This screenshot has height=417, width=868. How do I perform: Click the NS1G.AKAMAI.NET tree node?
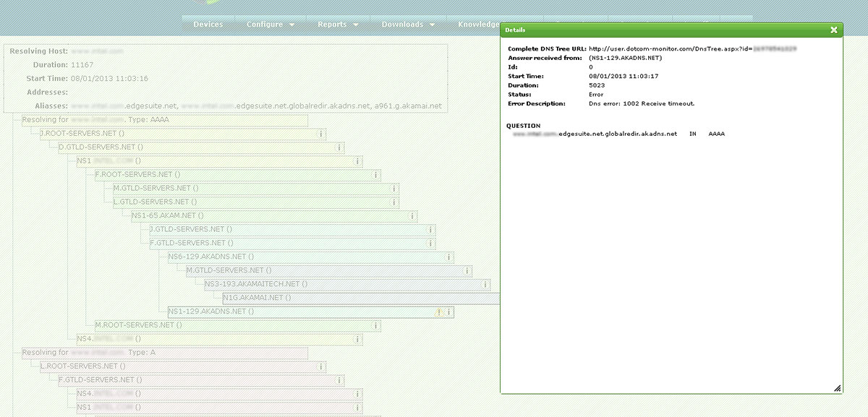point(362,298)
